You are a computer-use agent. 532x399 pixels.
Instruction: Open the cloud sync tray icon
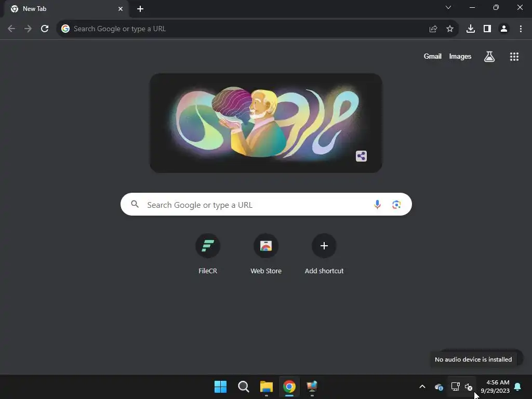(438, 387)
